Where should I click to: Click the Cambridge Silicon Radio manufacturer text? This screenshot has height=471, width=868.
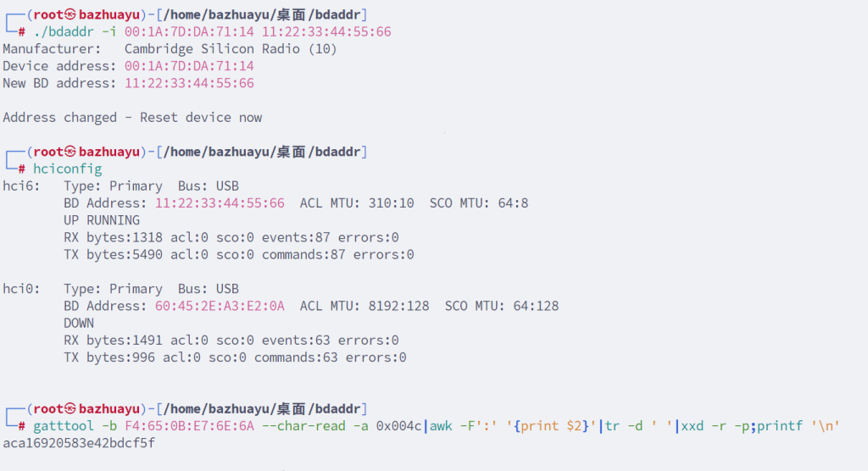(x=231, y=49)
